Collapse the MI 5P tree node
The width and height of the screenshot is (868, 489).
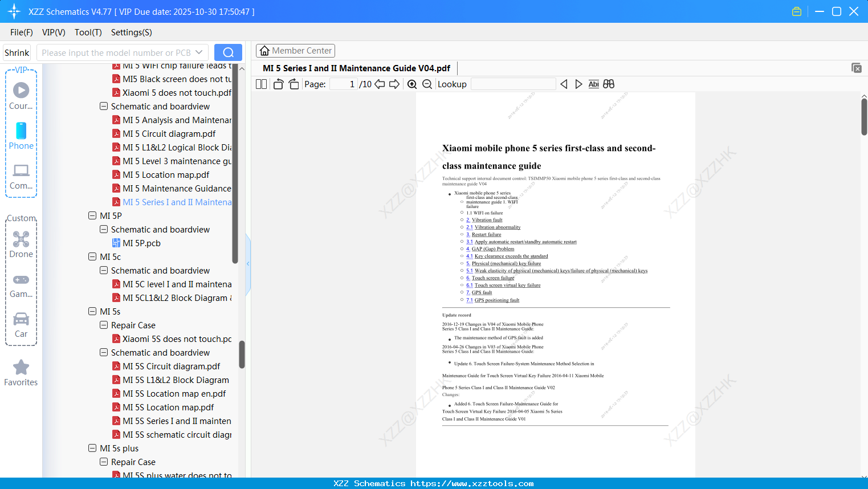click(x=92, y=216)
